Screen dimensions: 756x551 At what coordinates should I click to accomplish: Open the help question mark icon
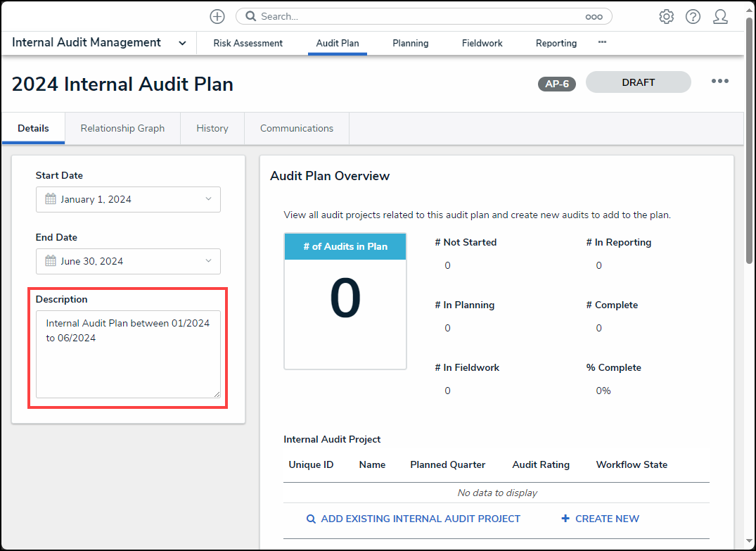pyautogui.click(x=693, y=16)
